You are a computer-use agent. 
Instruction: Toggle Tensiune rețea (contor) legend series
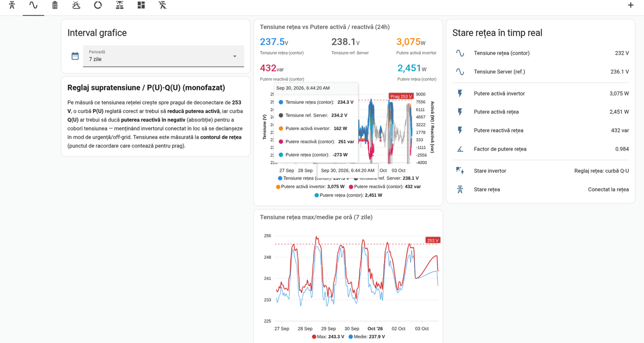coord(313,178)
